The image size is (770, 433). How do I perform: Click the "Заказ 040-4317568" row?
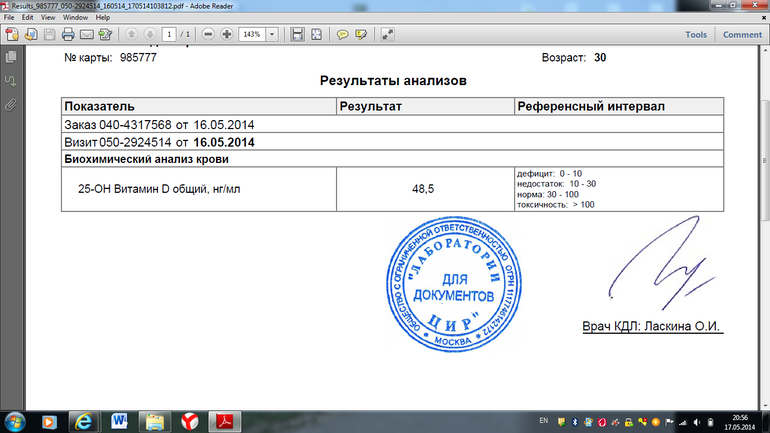(x=392, y=125)
